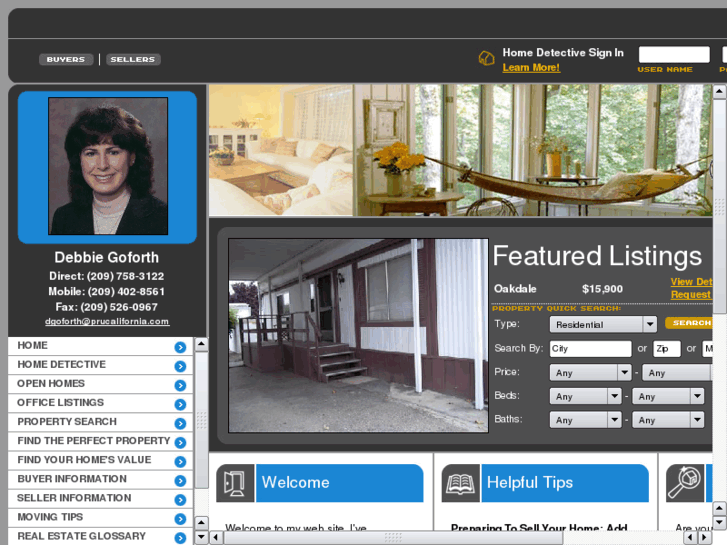Open the HOME menu item
727x545 pixels.
click(100, 346)
